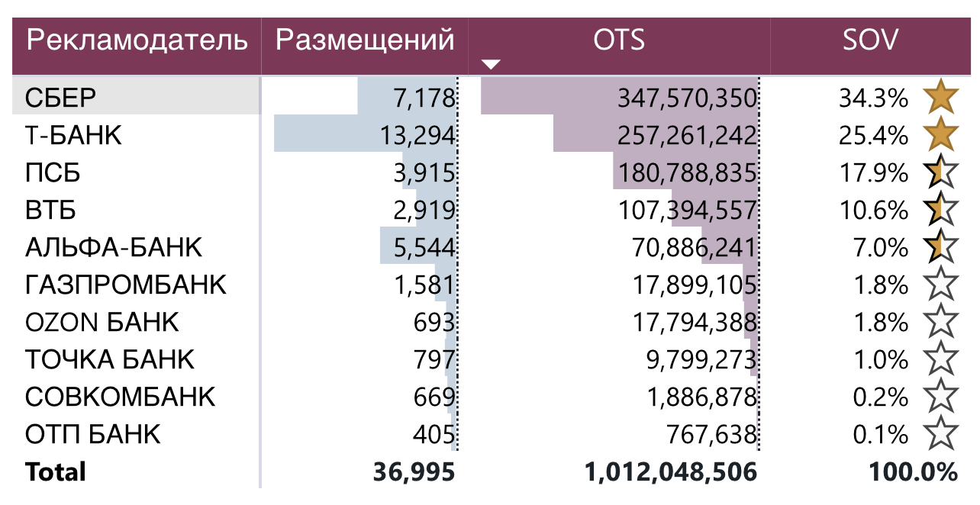The height and width of the screenshot is (505, 980).
Task: Select the Т-БАНК advertiser name
Action: click(x=73, y=136)
